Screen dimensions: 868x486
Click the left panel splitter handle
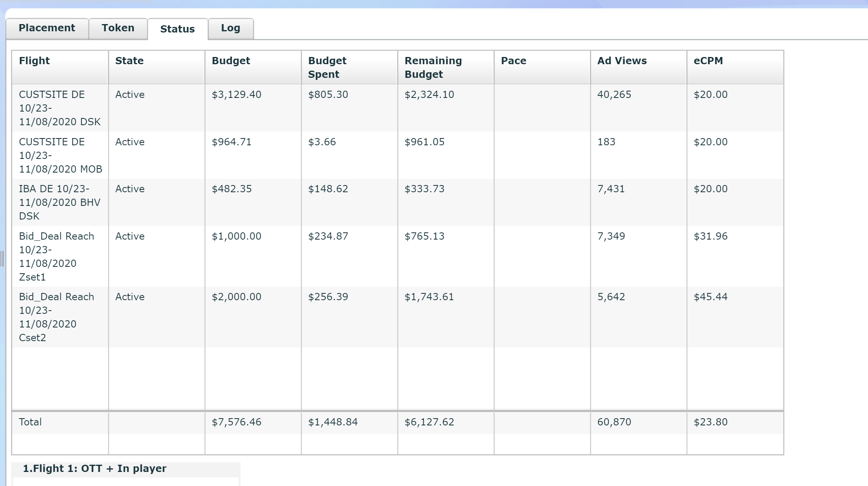coord(2,259)
